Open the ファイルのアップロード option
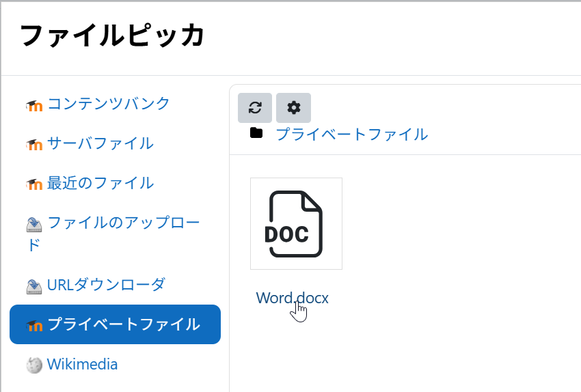 pyautogui.click(x=123, y=223)
